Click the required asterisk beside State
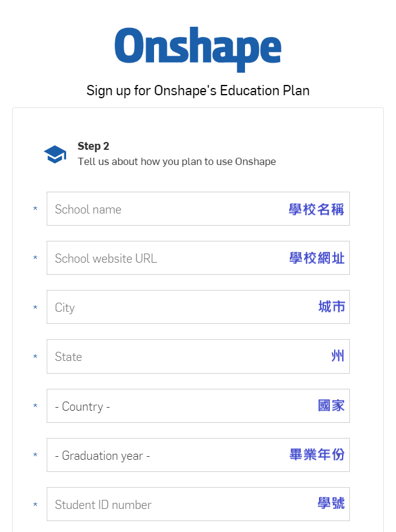Screen dimensions: 396x532 coord(35,357)
